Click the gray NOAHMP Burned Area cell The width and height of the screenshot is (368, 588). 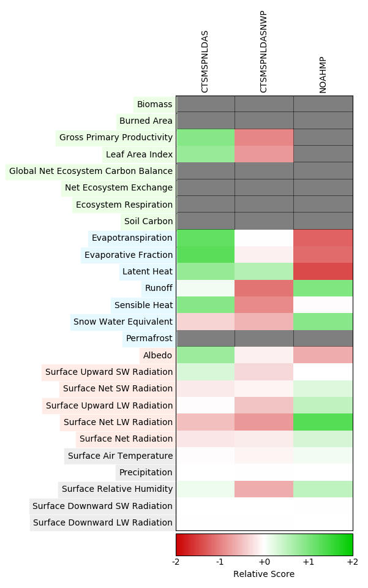point(323,121)
